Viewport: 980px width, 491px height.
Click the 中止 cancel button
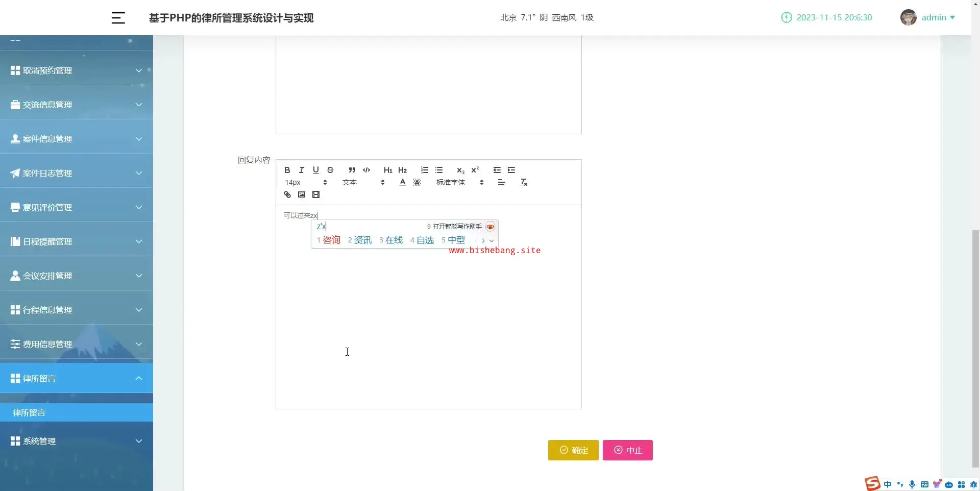pos(627,450)
